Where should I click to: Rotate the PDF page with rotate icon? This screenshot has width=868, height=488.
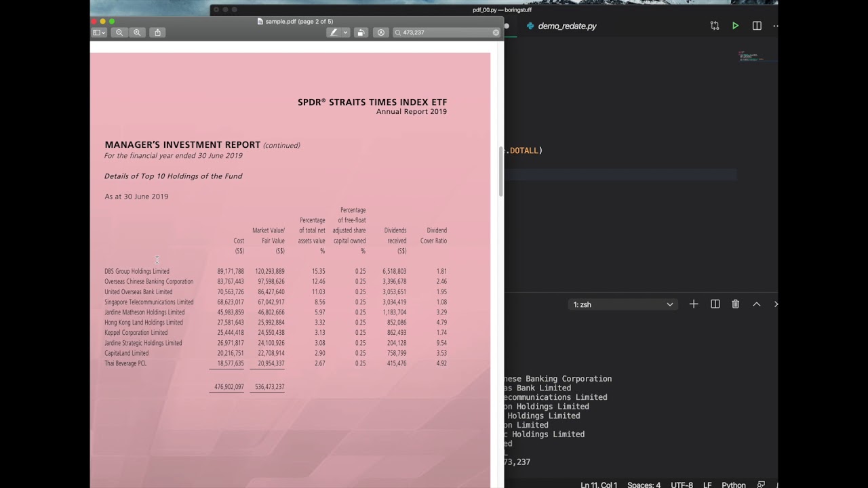tap(361, 33)
